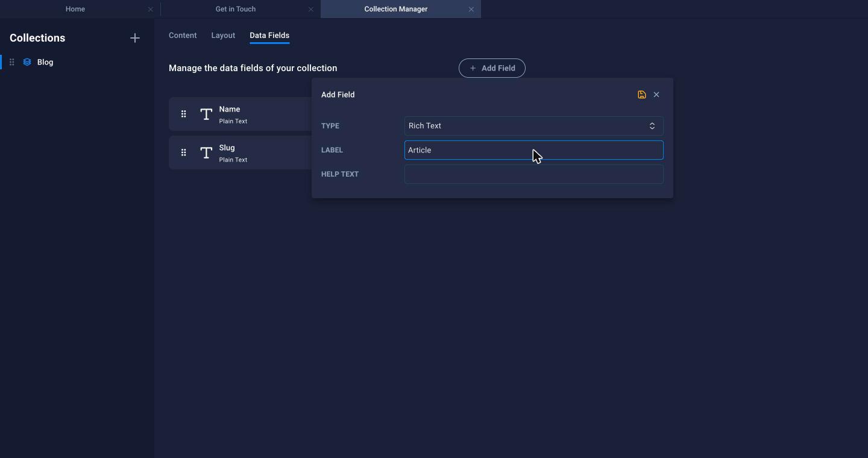Click the drag handle of Name field
The image size is (868, 458).
[184, 114]
